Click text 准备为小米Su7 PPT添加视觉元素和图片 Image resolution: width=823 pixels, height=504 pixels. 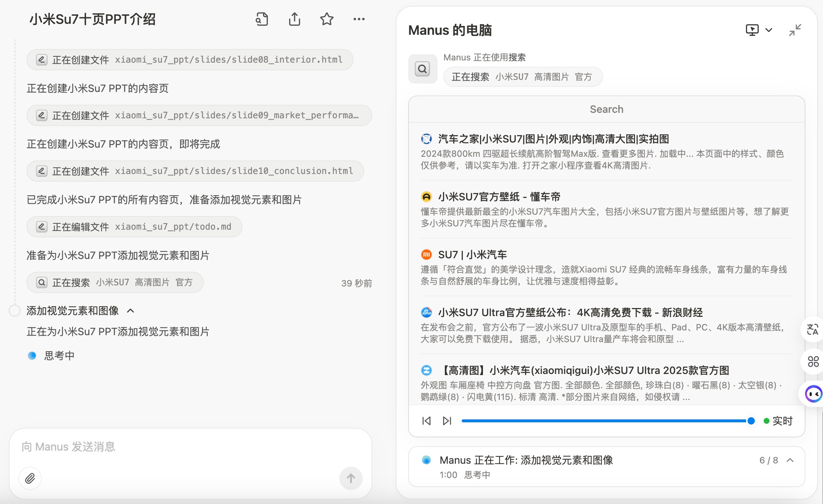tap(118, 256)
